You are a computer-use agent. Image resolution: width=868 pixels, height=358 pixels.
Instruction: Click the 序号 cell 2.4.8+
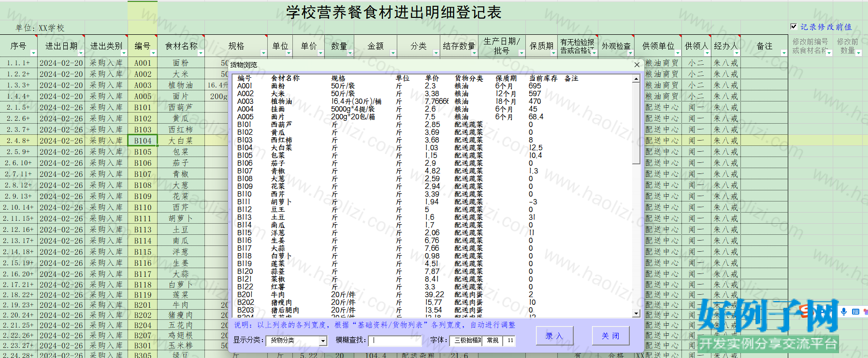18,141
